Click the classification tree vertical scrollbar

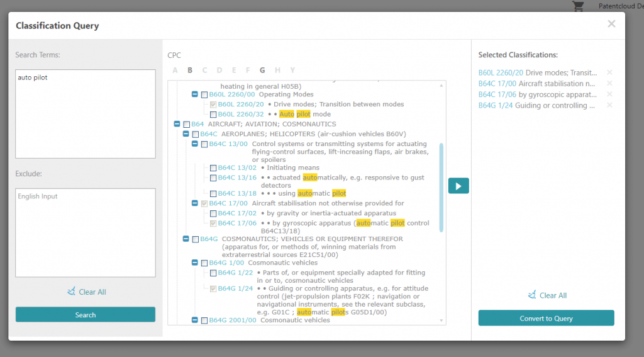[x=441, y=188]
